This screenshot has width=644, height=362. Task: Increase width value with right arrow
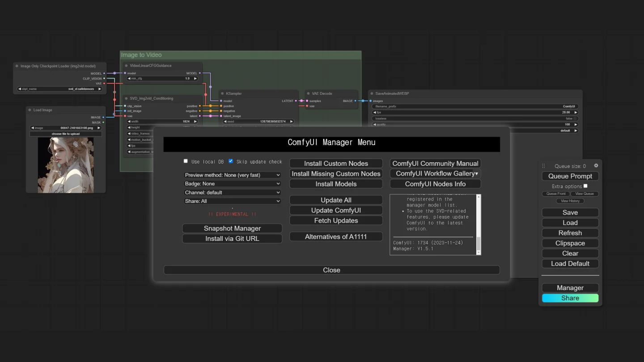pyautogui.click(x=195, y=122)
